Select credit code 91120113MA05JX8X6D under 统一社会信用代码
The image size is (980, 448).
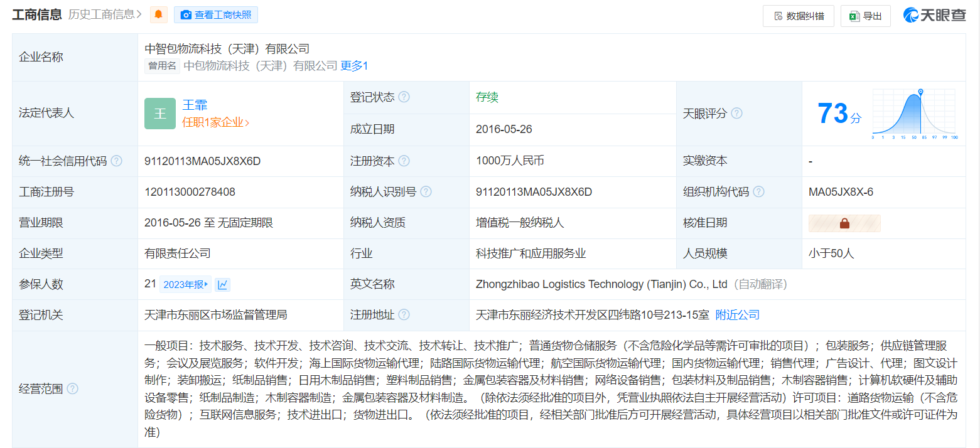pos(202,161)
